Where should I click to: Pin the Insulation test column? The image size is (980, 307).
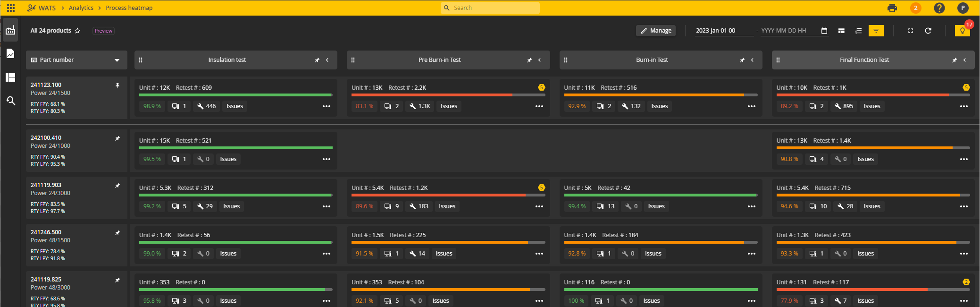point(317,60)
